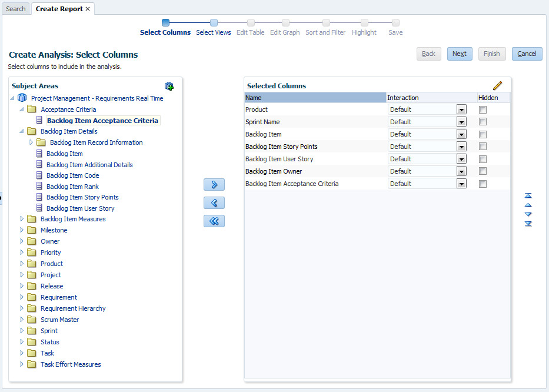Check Hidden for Sprint Name row

[483, 122]
